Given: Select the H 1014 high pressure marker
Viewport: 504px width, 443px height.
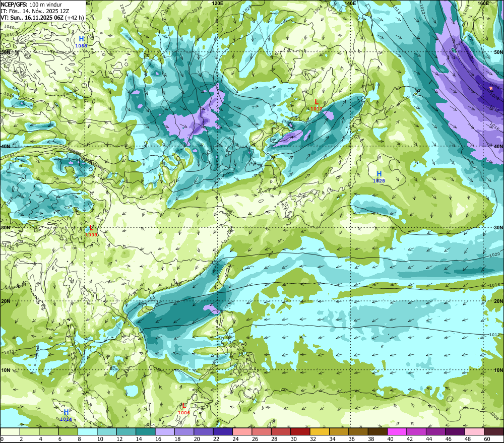Looking at the screenshot, I should (x=66, y=415).
